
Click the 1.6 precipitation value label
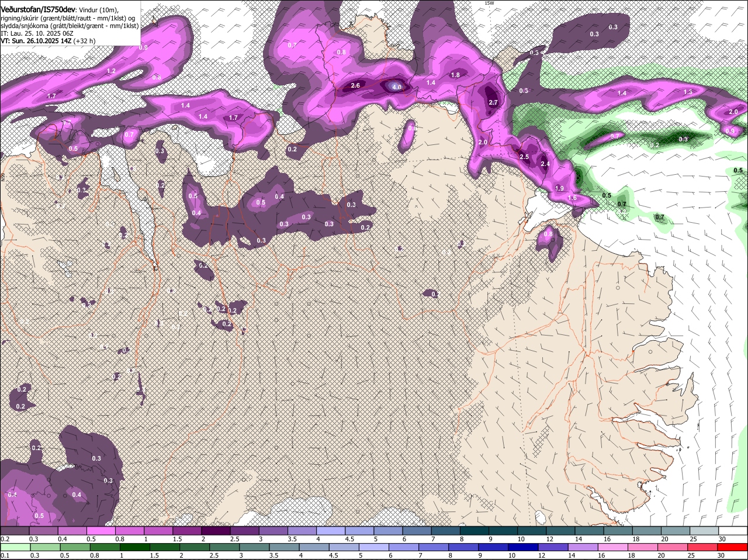coord(573,198)
